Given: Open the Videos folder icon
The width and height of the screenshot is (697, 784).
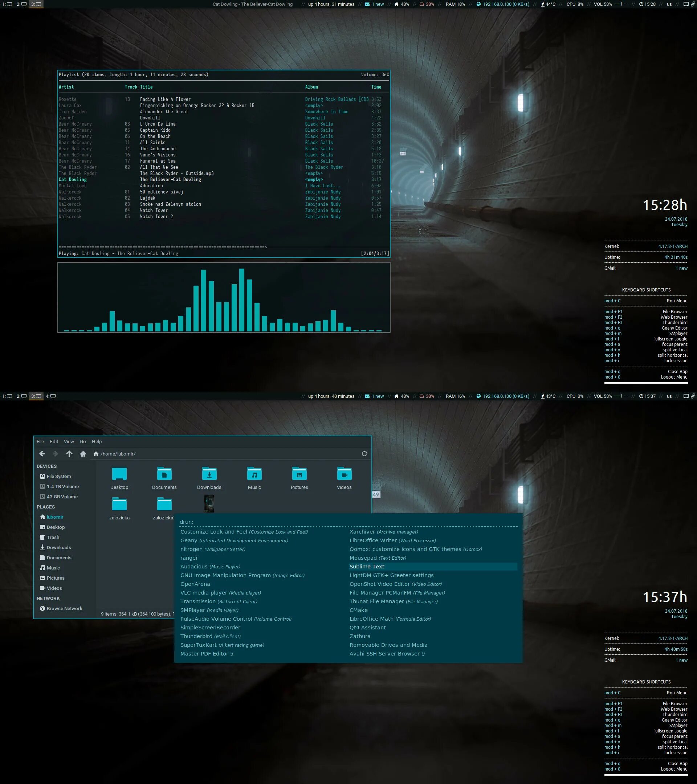Looking at the screenshot, I should 344,474.
